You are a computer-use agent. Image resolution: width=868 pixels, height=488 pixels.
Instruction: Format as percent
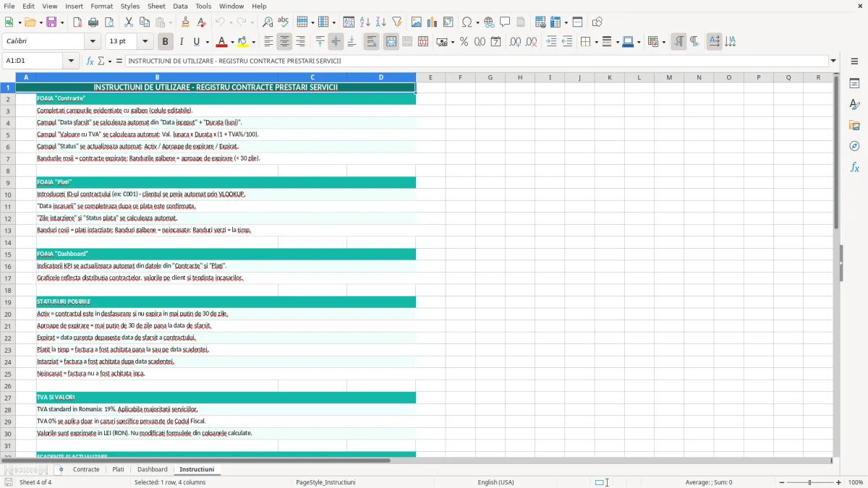[x=464, y=42]
